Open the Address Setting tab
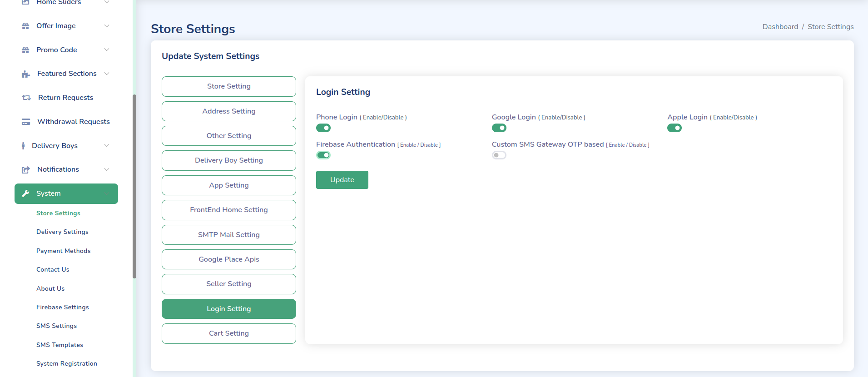Screen dimensions: 868x377 pos(229,111)
